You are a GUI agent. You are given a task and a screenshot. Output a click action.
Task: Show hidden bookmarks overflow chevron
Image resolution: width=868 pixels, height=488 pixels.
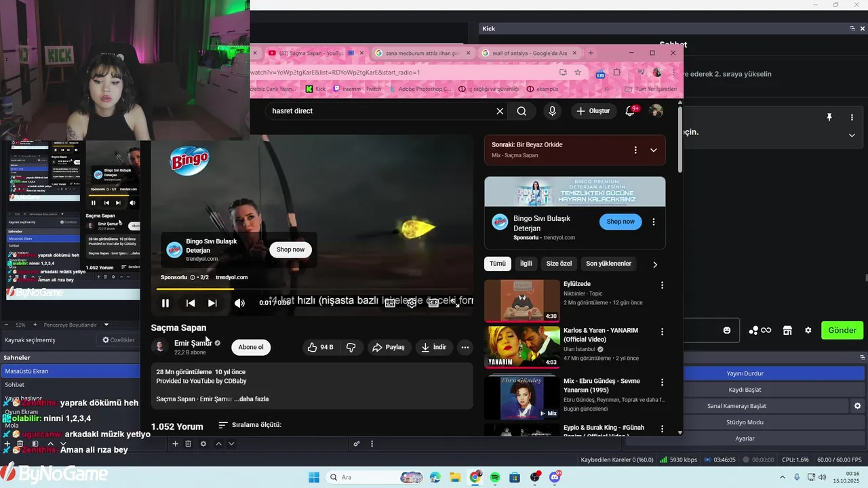[607, 89]
